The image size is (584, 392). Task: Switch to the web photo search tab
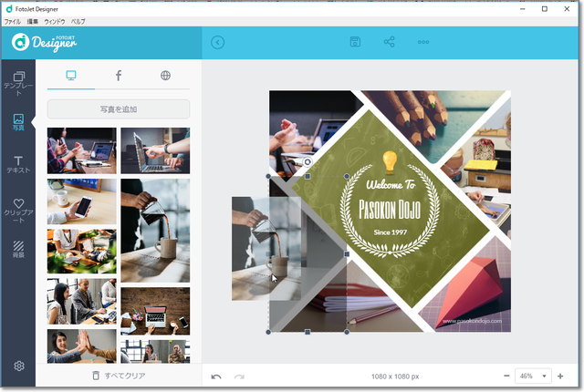tap(165, 76)
